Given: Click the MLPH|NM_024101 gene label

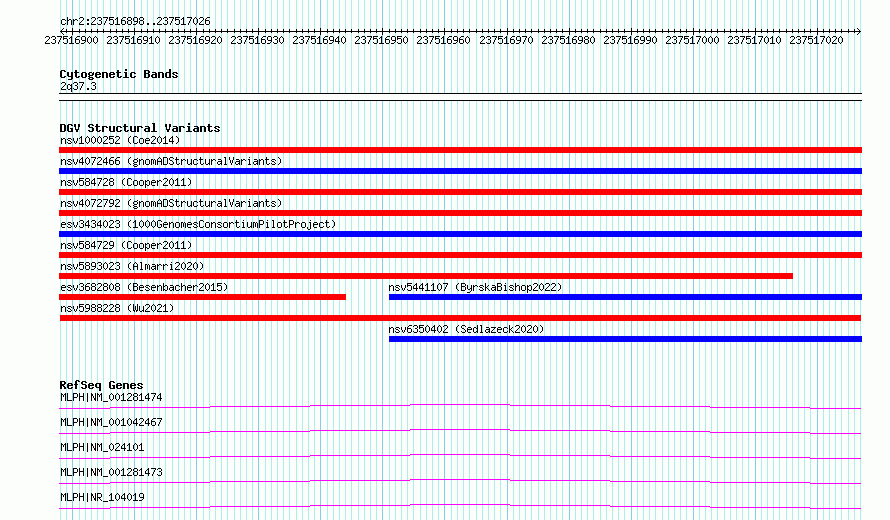Looking at the screenshot, I should click(x=102, y=447).
